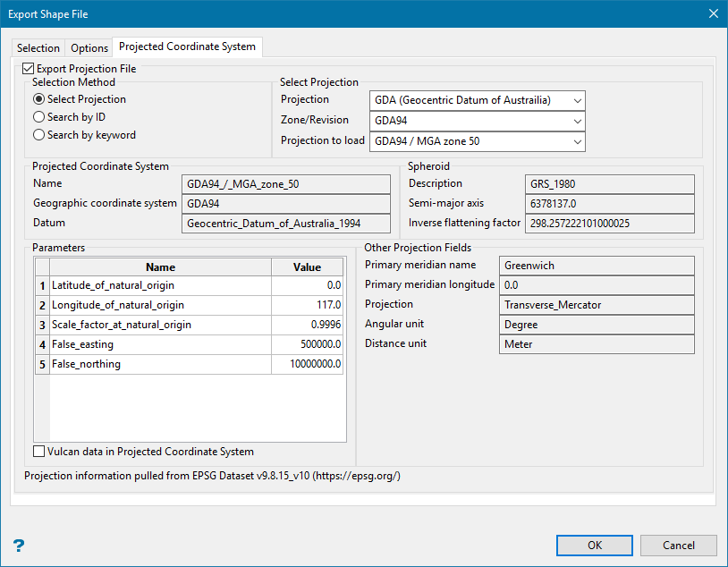Select row 3 header in Parameters table
728x567 pixels.
[x=42, y=325]
